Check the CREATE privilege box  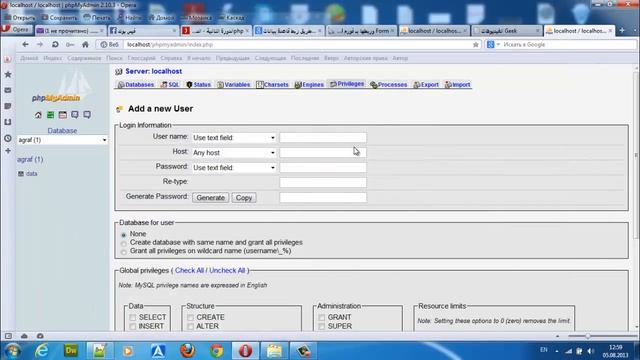[191, 318]
